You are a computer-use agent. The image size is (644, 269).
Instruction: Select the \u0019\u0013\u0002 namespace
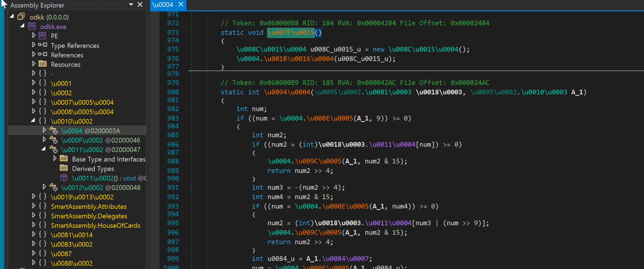pos(82,197)
